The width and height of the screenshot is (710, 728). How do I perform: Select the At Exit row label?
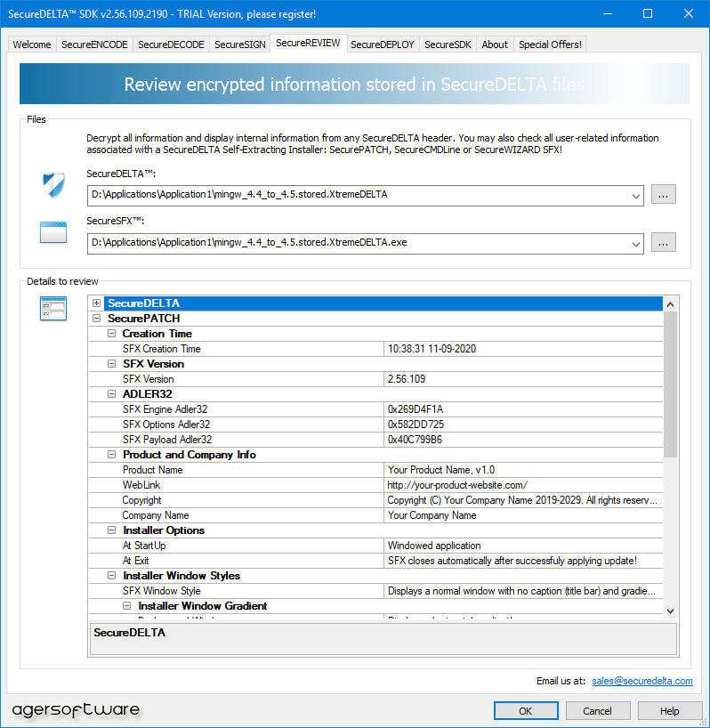[135, 561]
